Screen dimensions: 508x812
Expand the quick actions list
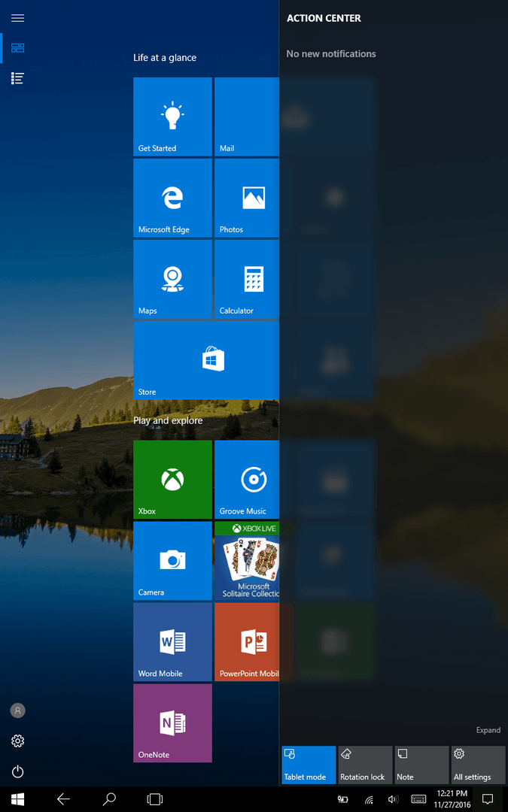point(488,730)
